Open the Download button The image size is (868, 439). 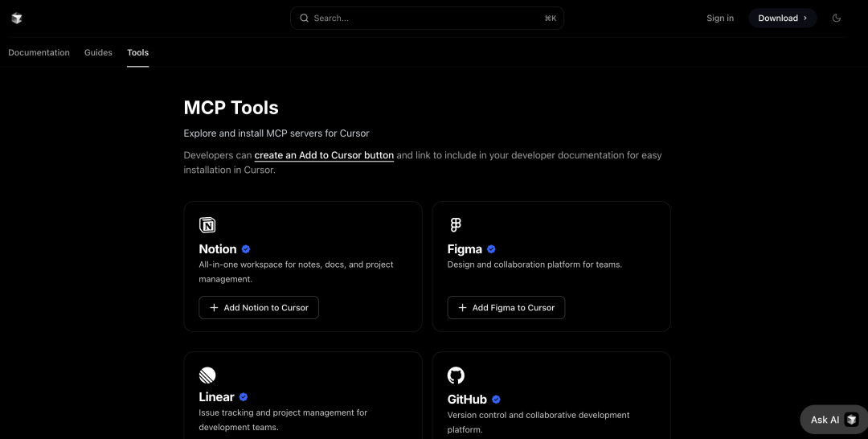[x=782, y=18]
